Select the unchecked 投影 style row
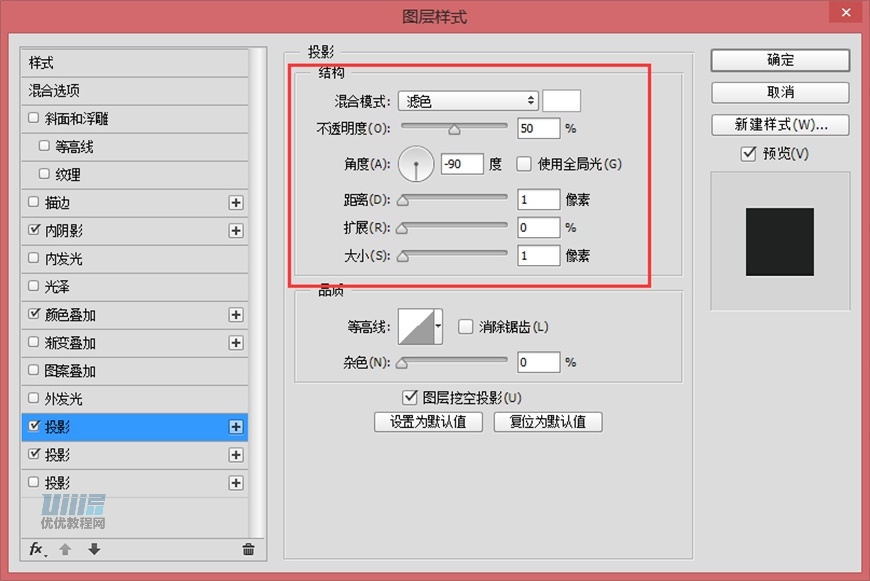 click(x=134, y=483)
